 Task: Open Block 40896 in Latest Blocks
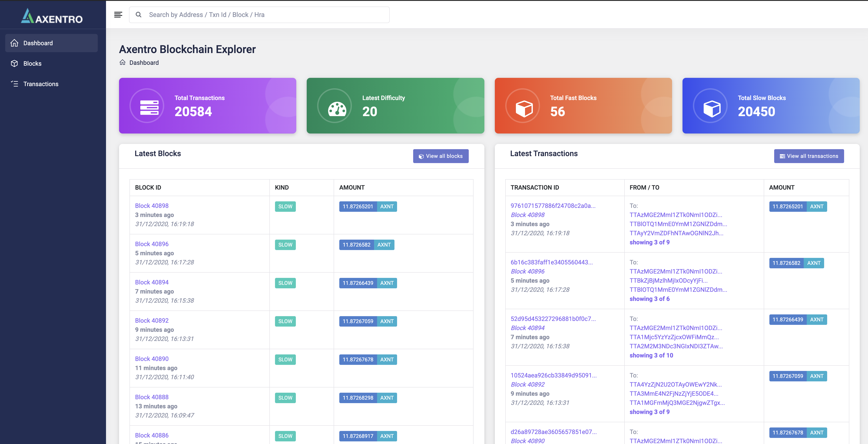click(x=152, y=244)
